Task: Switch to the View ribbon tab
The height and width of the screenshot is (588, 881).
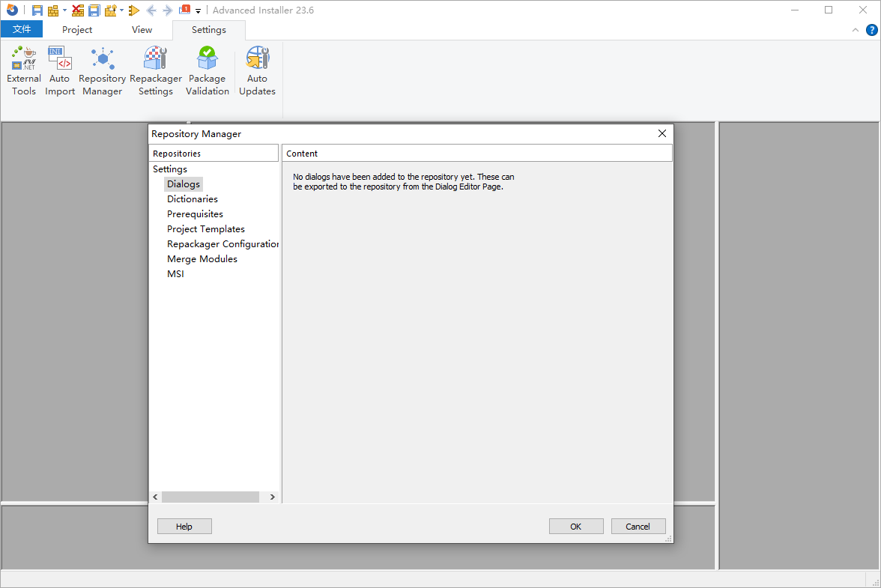Action: [142, 30]
